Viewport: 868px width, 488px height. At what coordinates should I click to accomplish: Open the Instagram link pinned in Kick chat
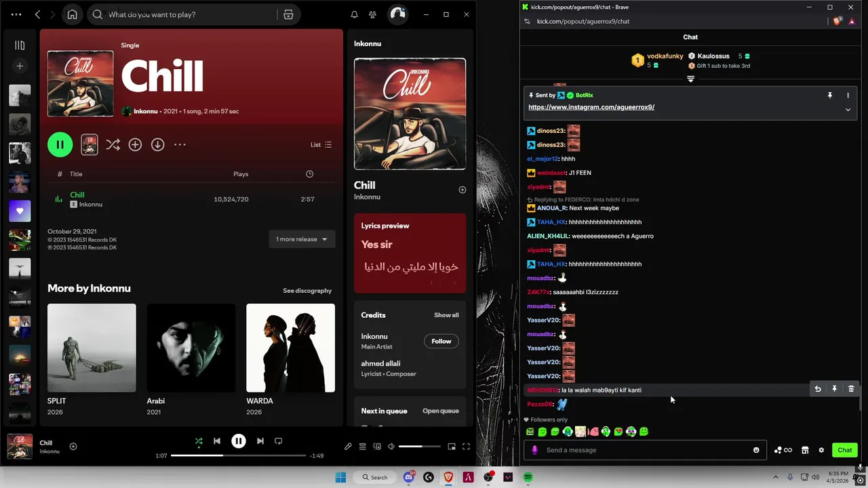point(591,107)
